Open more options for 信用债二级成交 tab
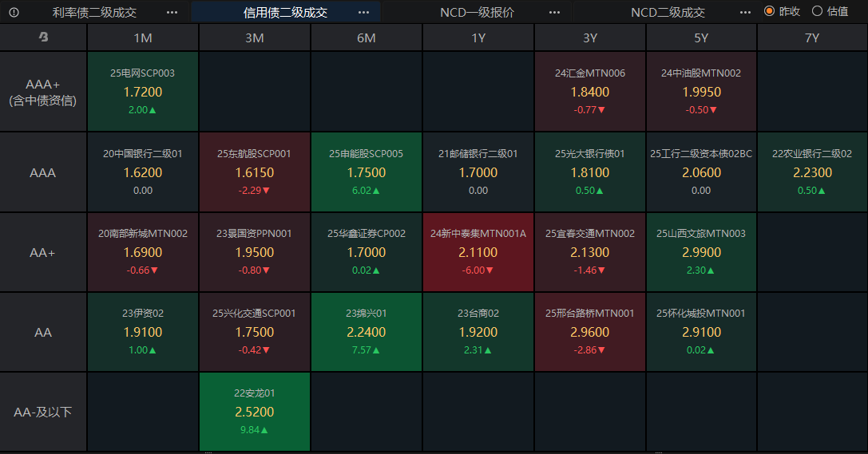Image resolution: width=868 pixels, height=454 pixels. [363, 12]
